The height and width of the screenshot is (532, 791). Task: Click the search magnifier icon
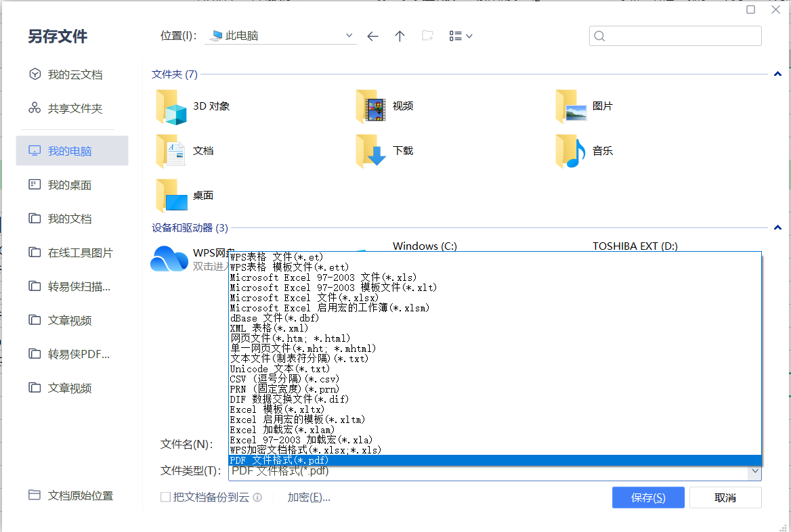[599, 36]
